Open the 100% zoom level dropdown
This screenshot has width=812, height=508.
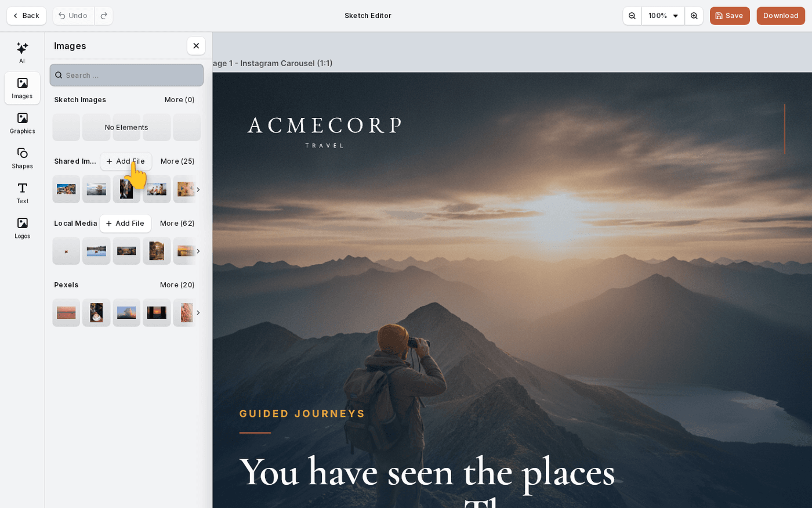663,16
